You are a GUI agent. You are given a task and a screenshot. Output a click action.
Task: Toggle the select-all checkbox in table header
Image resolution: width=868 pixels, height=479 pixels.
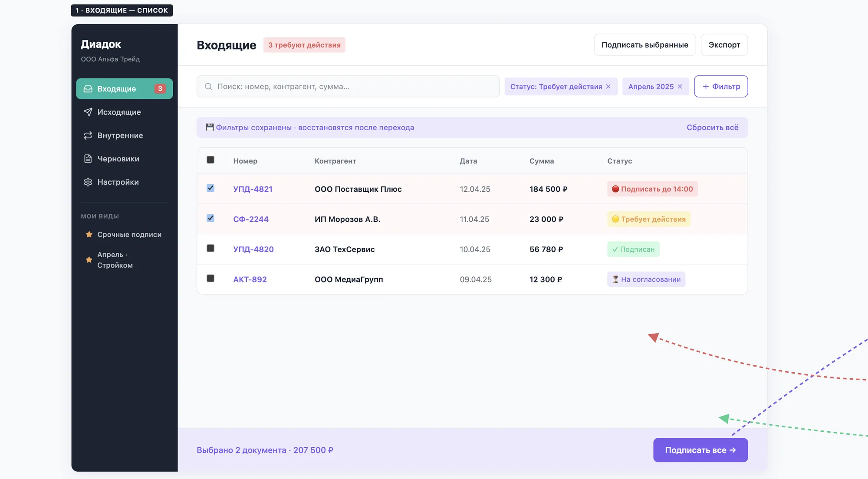coord(210,160)
